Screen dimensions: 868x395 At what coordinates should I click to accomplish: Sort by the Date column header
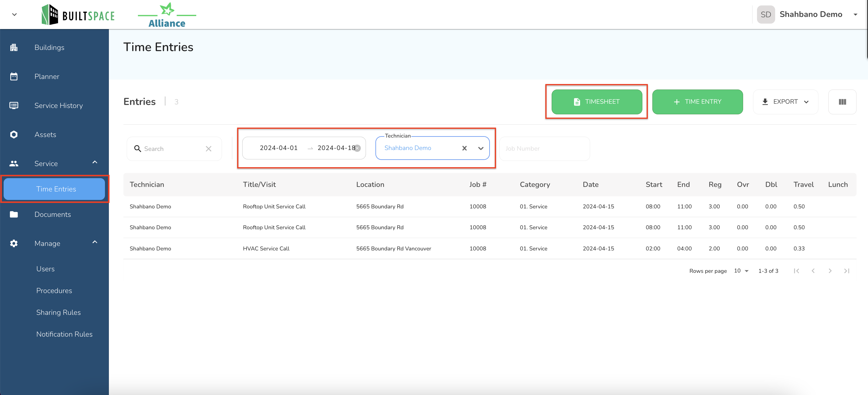591,185
